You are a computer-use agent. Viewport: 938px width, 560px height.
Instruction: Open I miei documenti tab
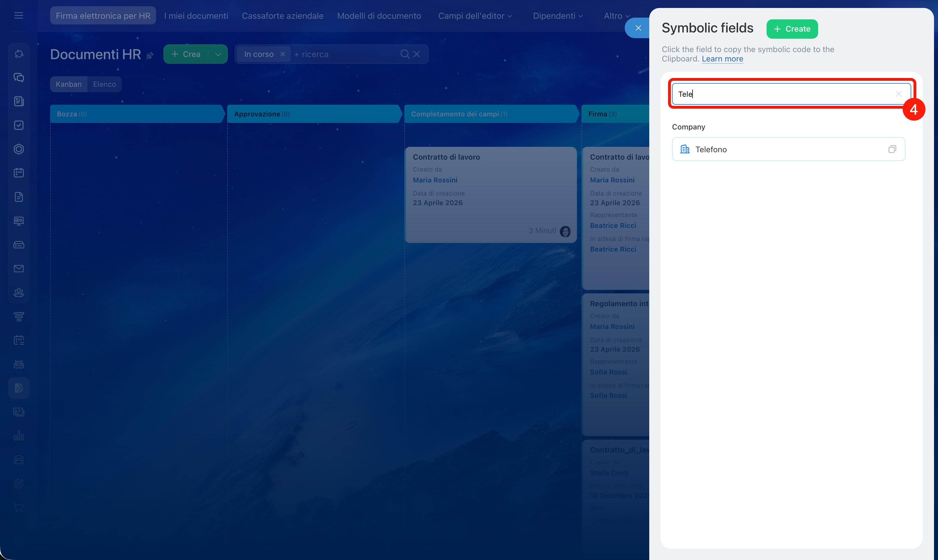(x=196, y=16)
